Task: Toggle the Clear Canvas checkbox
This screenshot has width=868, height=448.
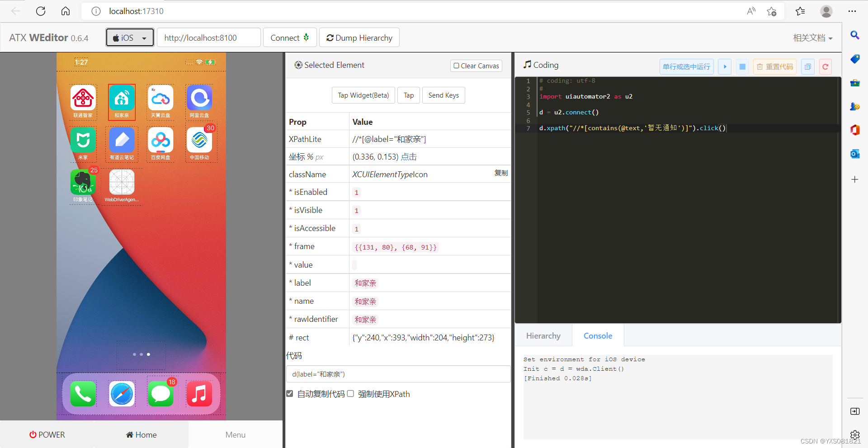Action: coord(456,66)
